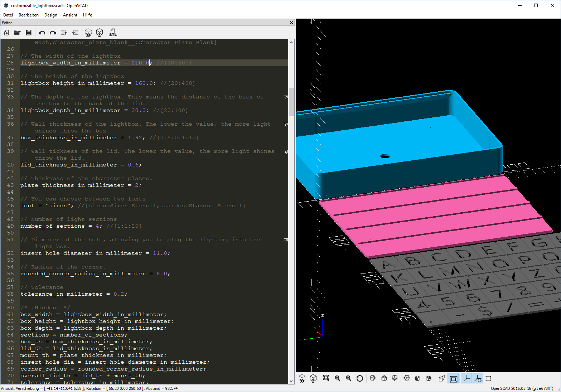Screen dimensions: 561x392
Task: Switch to the Back view
Action: click(429, 378)
